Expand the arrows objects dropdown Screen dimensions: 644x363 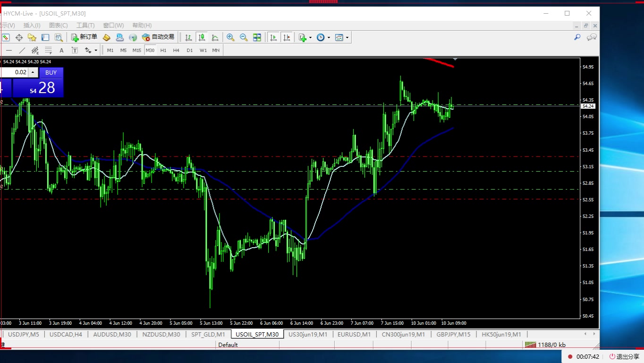coord(96,50)
